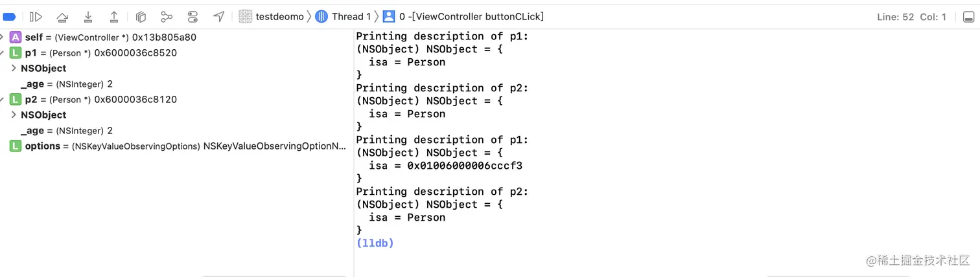Screen dimensions: 980x277
Task: Click the Step Into debug icon
Action: (x=88, y=17)
